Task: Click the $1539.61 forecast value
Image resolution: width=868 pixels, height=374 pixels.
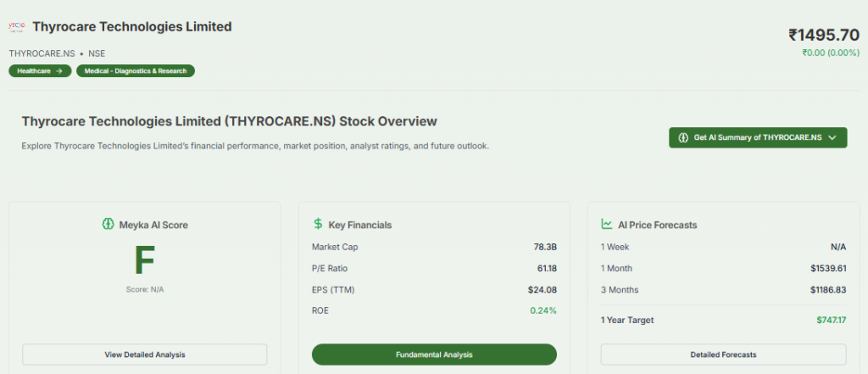Action: coord(829,269)
